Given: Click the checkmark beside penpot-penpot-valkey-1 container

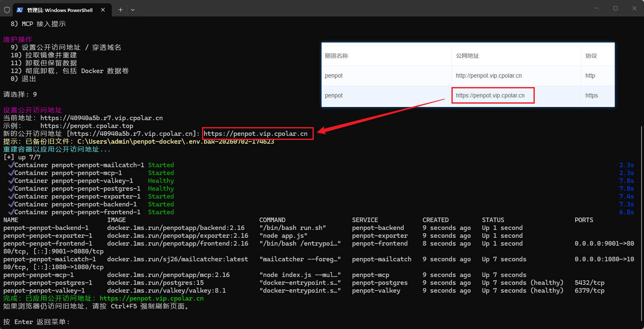Looking at the screenshot, I should 11,181.
